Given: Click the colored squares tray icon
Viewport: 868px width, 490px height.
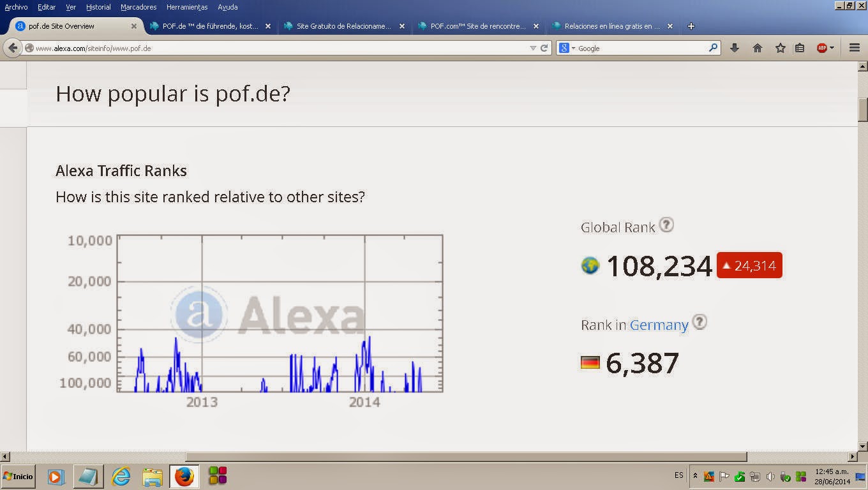Looking at the screenshot, I should tap(801, 477).
